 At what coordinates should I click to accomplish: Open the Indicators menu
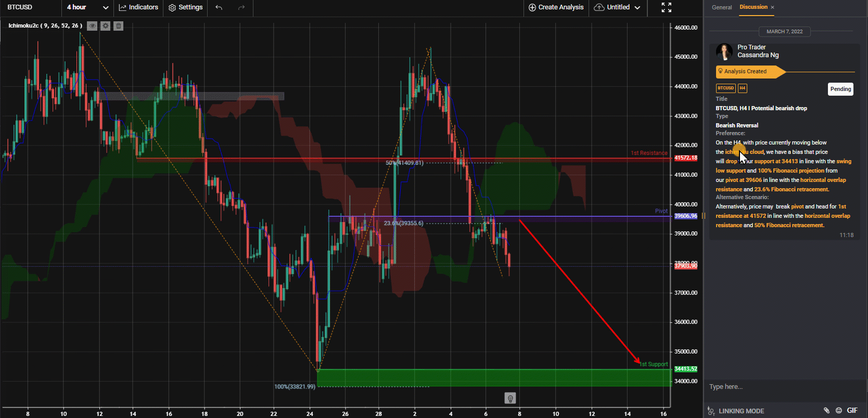coord(138,7)
